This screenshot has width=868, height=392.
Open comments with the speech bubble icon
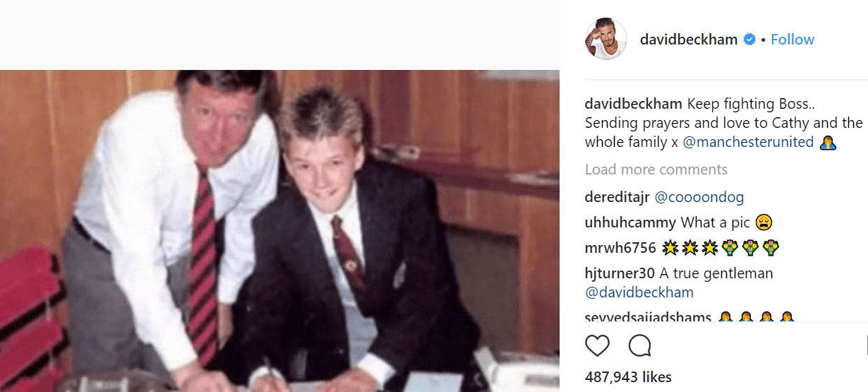(640, 346)
